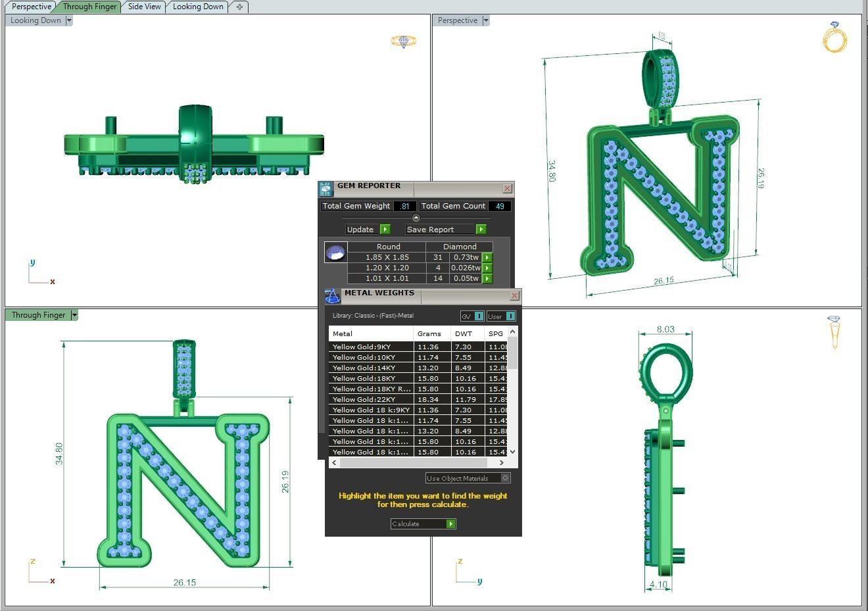Click the Gem Reporter panel icon
Image resolution: width=868 pixels, height=611 pixels.
point(325,189)
